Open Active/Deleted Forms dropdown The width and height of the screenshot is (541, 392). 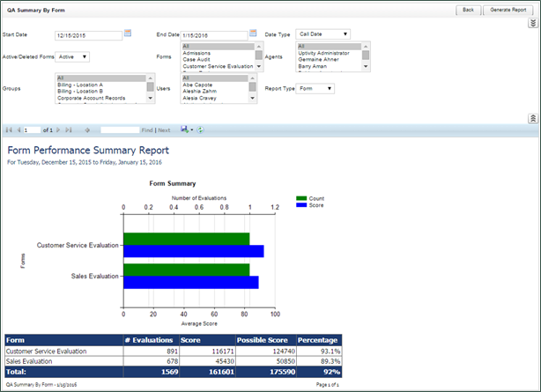(x=73, y=56)
